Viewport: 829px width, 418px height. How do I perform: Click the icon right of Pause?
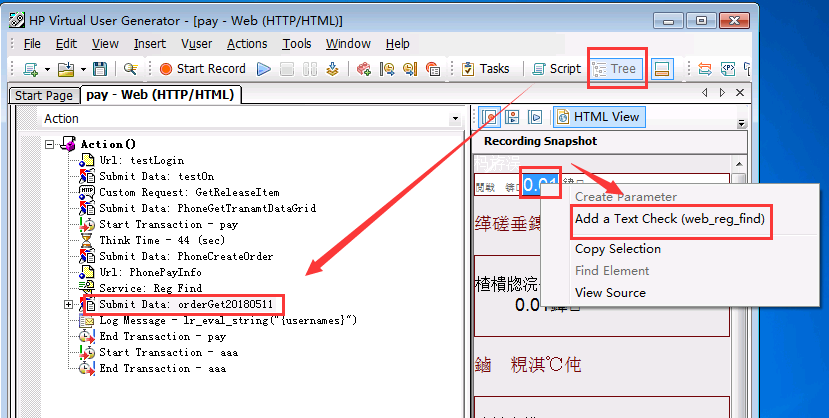tap(333, 69)
